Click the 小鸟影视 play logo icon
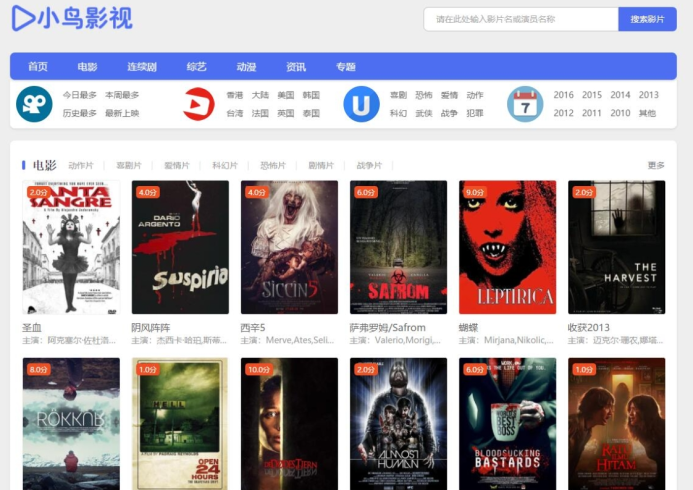The image size is (693, 490). click(x=22, y=18)
